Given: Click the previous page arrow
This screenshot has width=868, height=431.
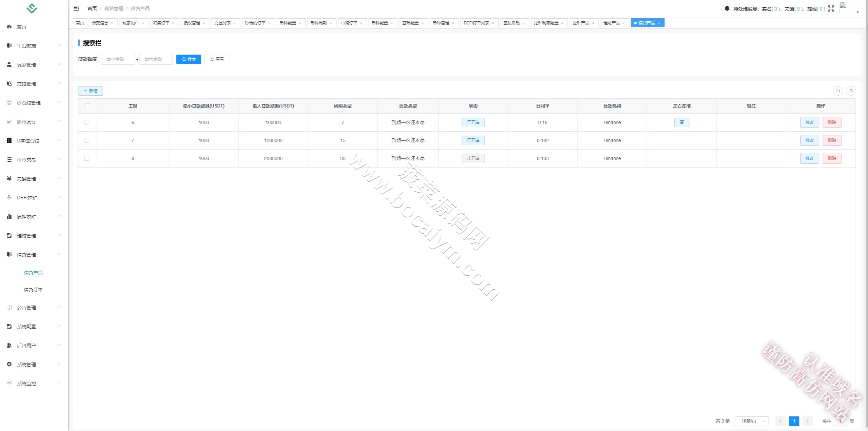Looking at the screenshot, I should click(780, 421).
